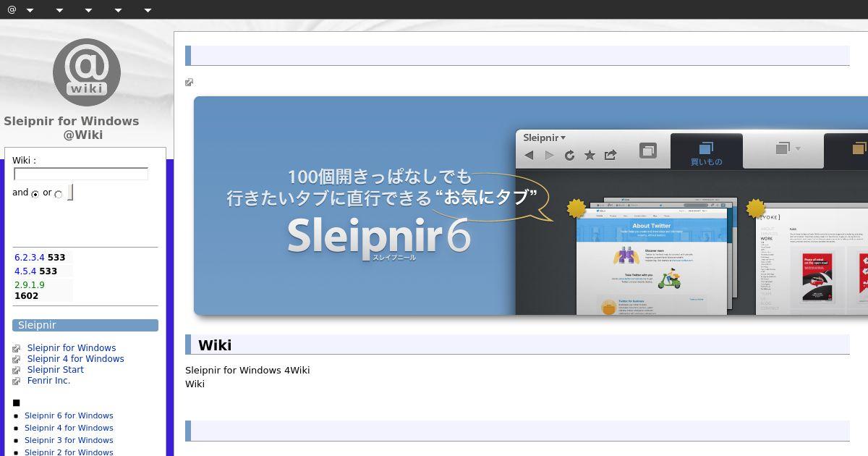Open the Sleipnir for Windows external link
The height and width of the screenshot is (456, 868).
[72, 347]
